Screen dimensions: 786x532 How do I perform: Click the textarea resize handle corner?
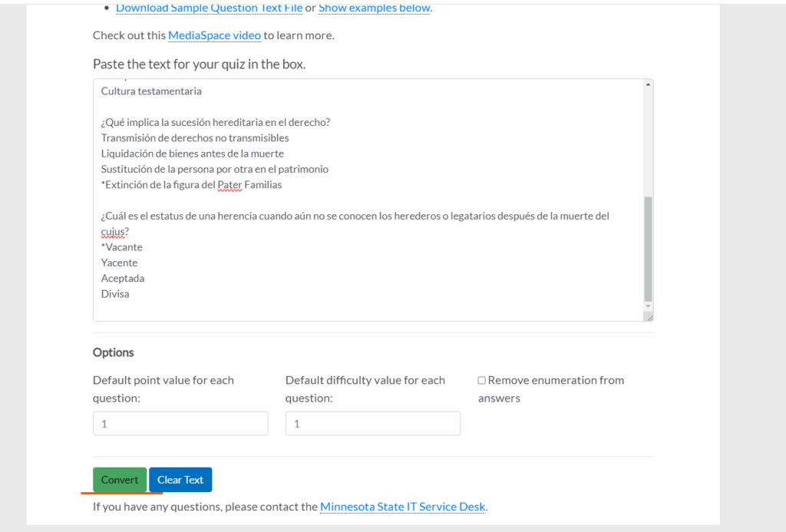(649, 316)
